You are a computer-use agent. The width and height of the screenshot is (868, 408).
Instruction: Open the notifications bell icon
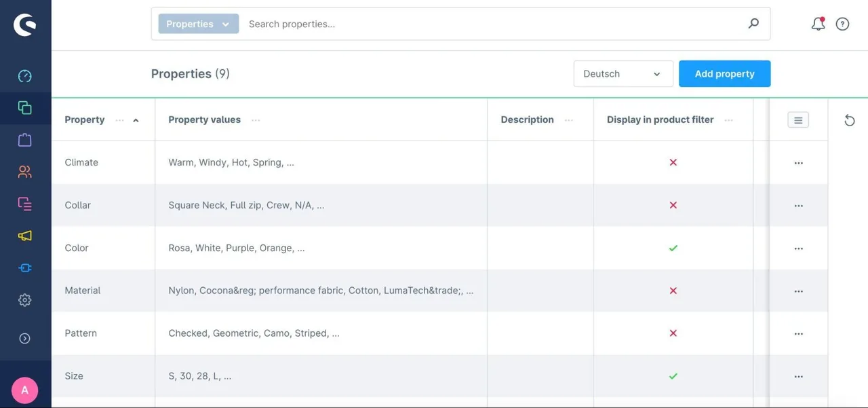click(818, 24)
